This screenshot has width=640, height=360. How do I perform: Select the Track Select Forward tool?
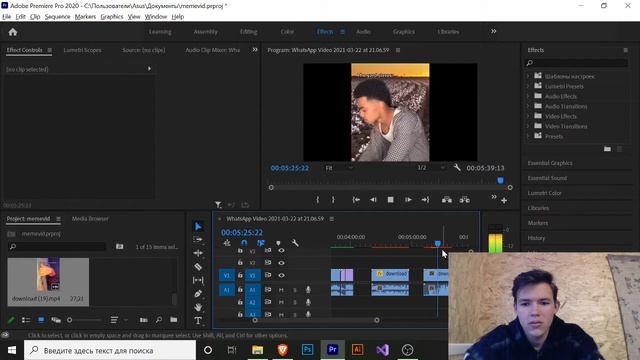198,240
